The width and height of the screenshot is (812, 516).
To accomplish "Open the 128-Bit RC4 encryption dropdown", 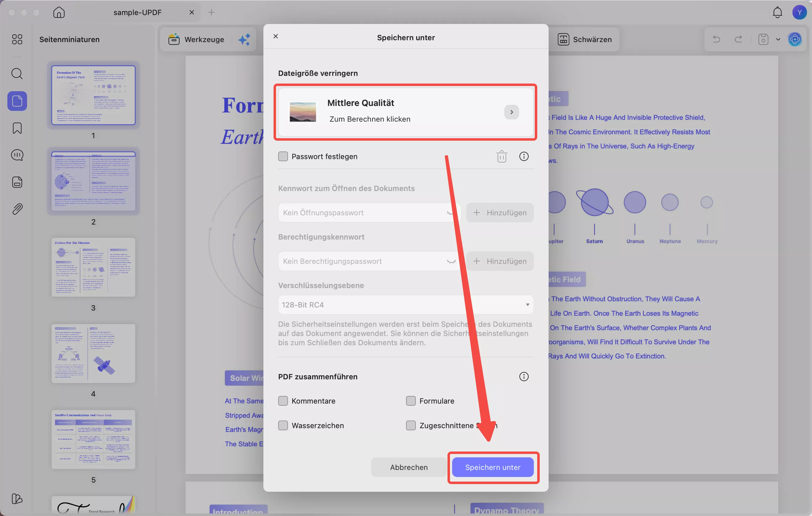I will click(x=406, y=305).
